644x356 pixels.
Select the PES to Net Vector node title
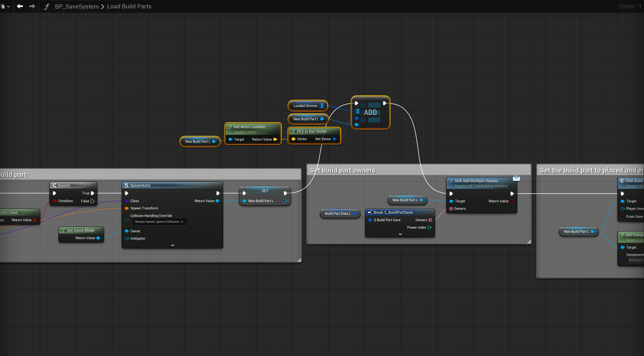311,131
